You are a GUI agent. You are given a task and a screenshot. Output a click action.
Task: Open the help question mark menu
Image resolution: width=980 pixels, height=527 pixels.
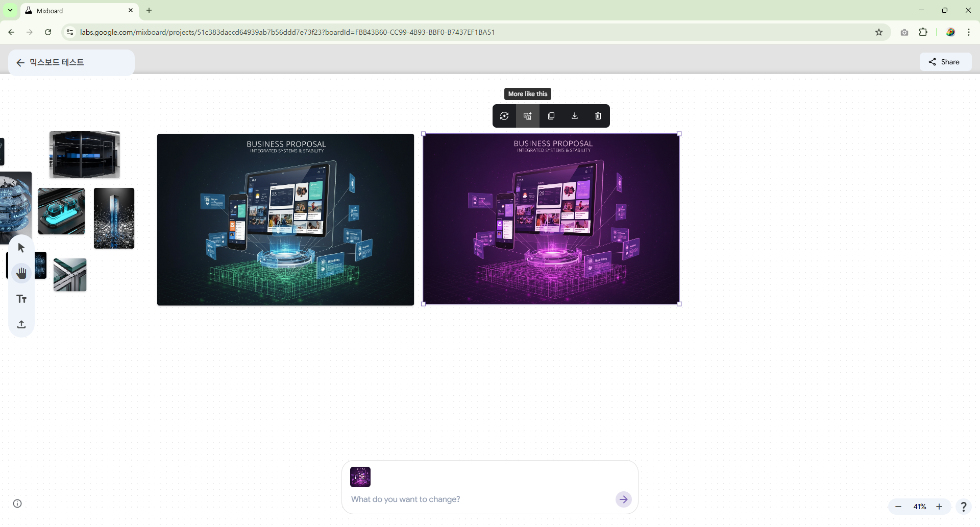[x=963, y=507]
